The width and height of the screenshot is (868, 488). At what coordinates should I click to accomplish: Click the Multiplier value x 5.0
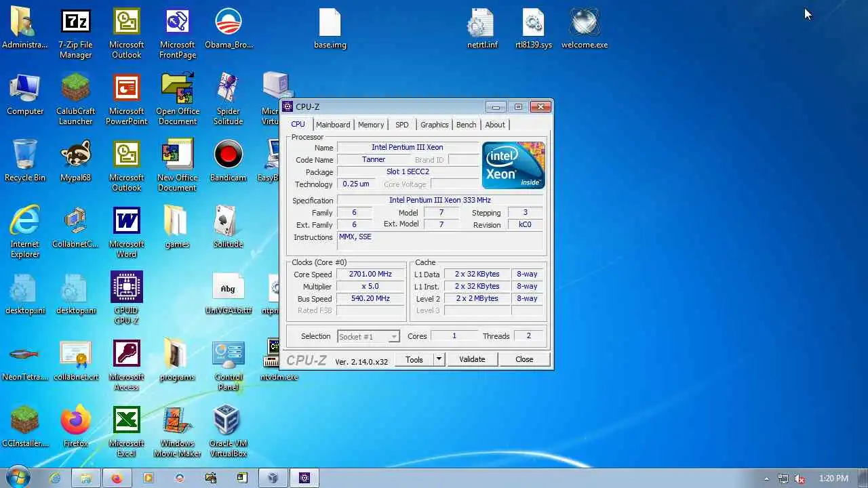370,287
